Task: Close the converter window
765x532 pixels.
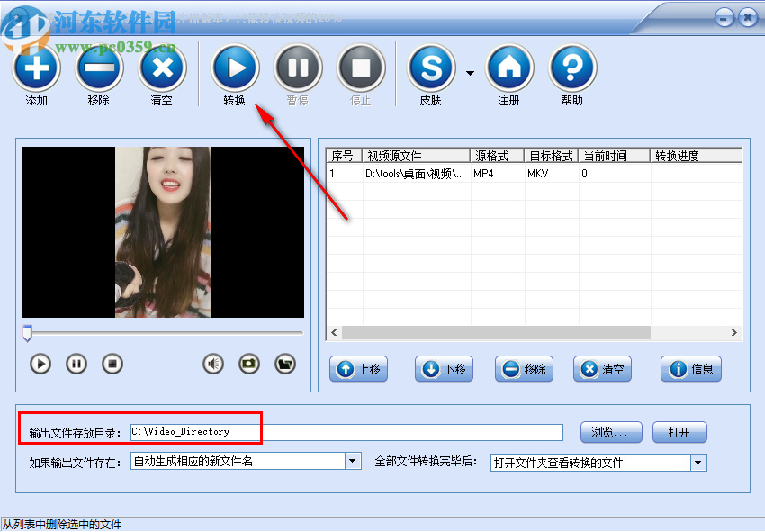Action: 748,19
